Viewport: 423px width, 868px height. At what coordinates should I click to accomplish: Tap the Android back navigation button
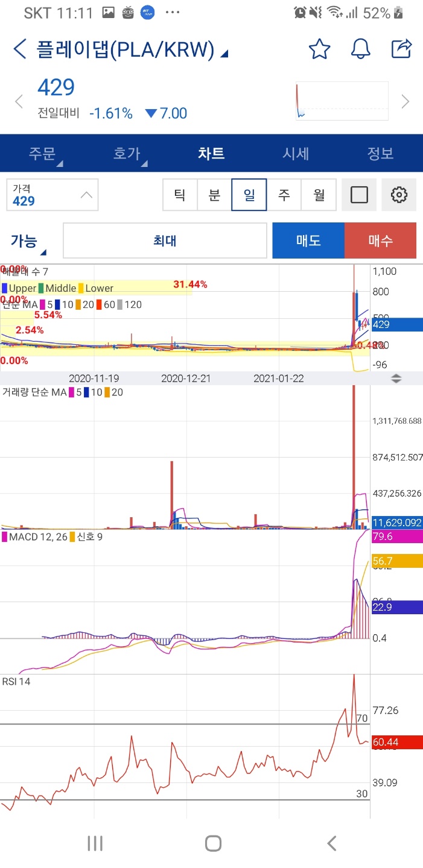pyautogui.click(x=331, y=843)
